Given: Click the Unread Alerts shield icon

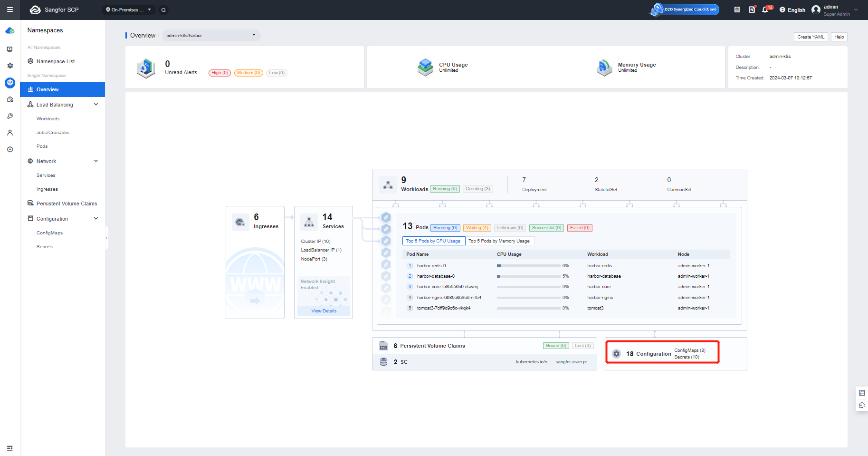Looking at the screenshot, I should tap(146, 68).
